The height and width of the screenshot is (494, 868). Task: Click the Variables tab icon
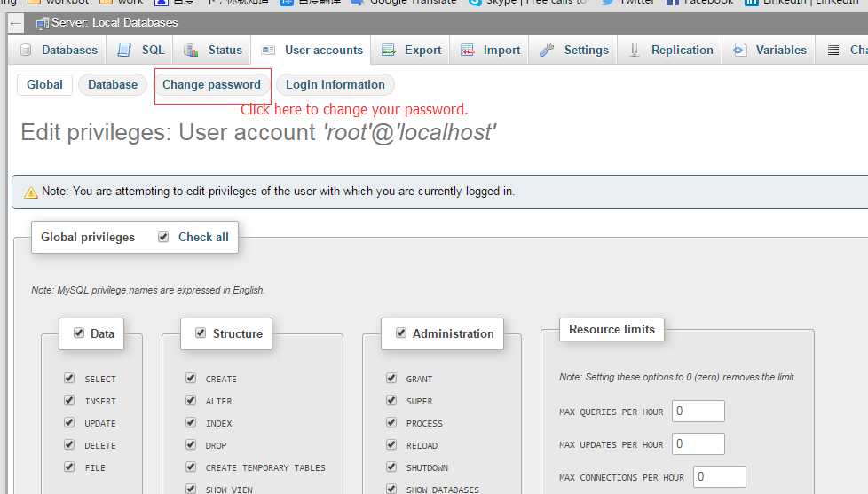[x=739, y=51]
